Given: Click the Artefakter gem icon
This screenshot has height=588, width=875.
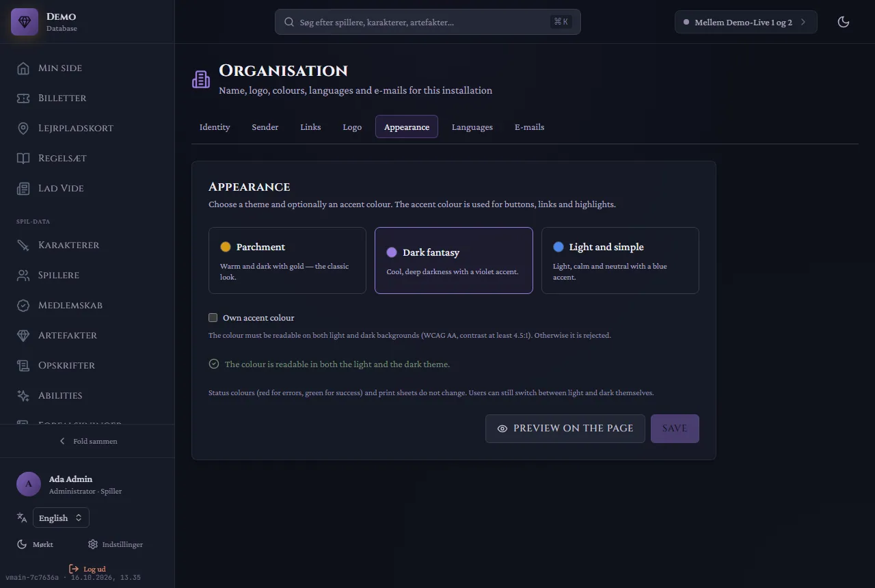Looking at the screenshot, I should tap(23, 336).
